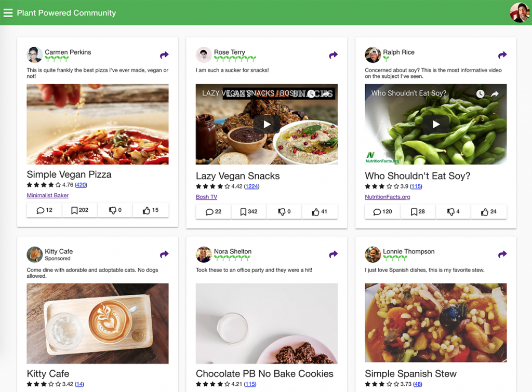Like the Who Shouldn't Eat Soy post

489,212
